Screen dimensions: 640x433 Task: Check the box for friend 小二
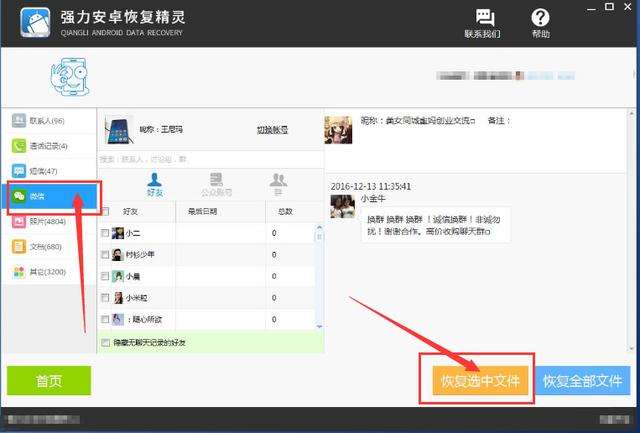[105, 233]
